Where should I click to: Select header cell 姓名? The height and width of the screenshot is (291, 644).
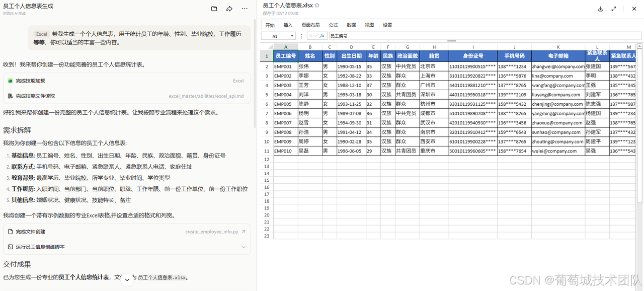pyautogui.click(x=310, y=56)
